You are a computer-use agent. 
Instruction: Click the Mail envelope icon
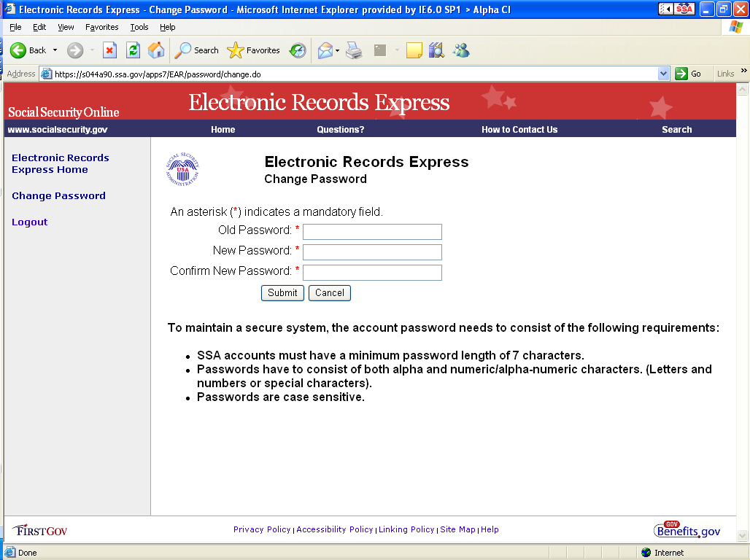[x=325, y=50]
